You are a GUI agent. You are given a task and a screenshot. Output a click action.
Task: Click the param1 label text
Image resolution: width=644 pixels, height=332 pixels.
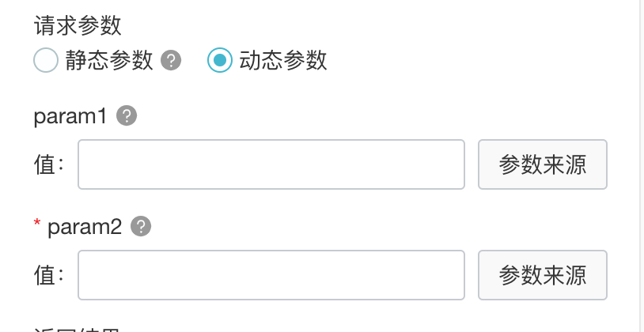point(70,116)
